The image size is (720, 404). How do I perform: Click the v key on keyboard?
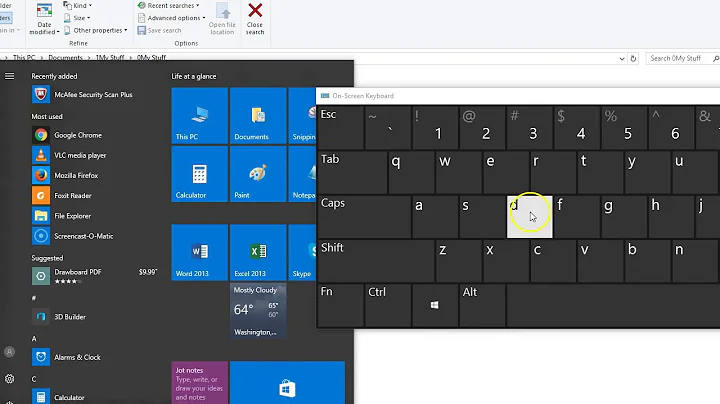click(600, 261)
